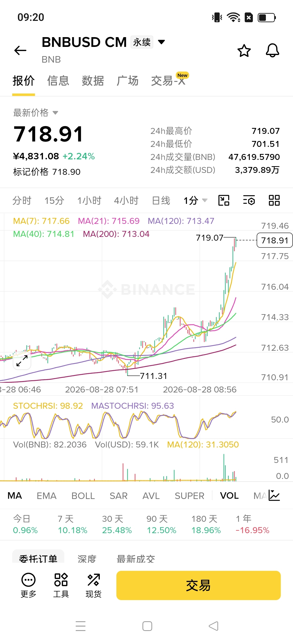Tap the 180 天 18.96% performance
Viewport: 293px width, 644px height.
tap(206, 524)
